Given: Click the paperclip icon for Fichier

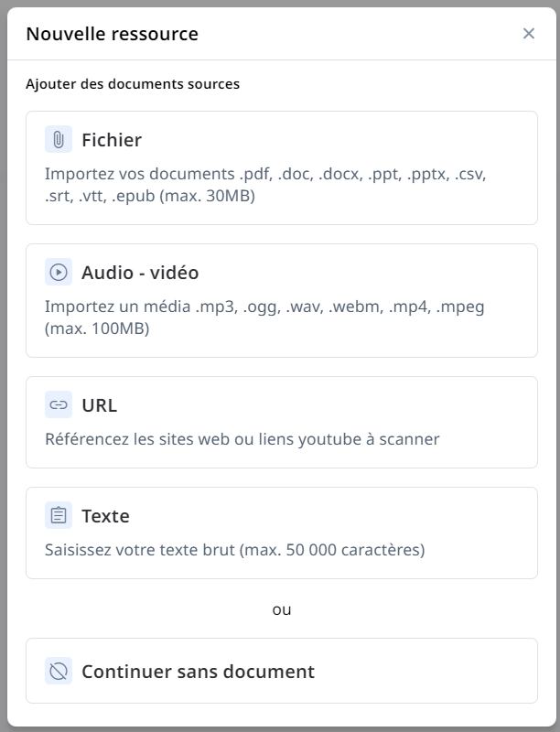Looking at the screenshot, I should [59, 140].
